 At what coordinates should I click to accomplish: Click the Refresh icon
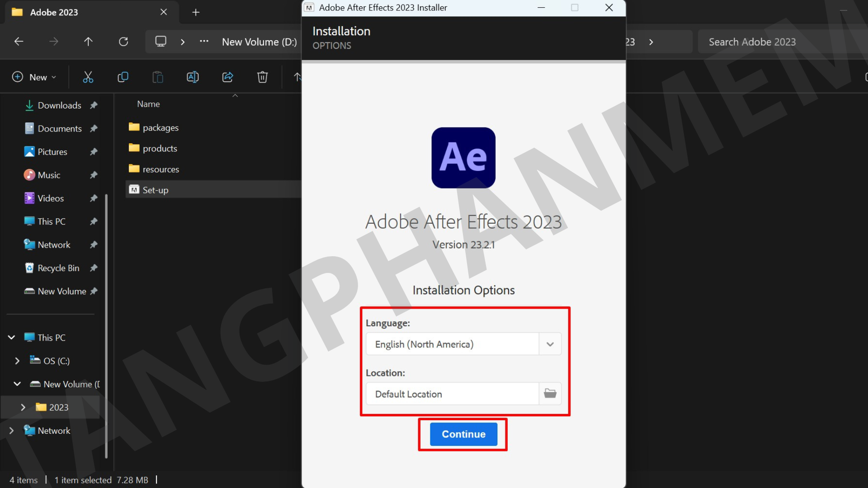(123, 42)
